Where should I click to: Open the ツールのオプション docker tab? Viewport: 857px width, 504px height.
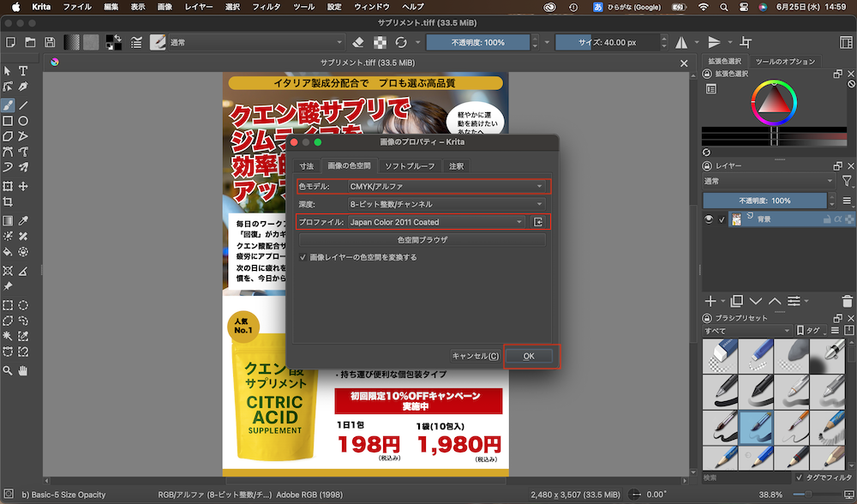785,61
